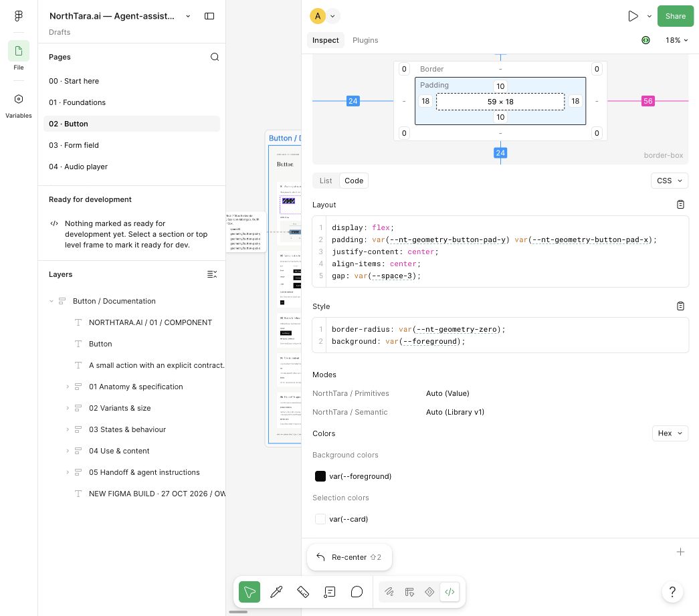The height and width of the screenshot is (616, 699).
Task: Open the Variables panel in the left rail
Action: tap(18, 106)
